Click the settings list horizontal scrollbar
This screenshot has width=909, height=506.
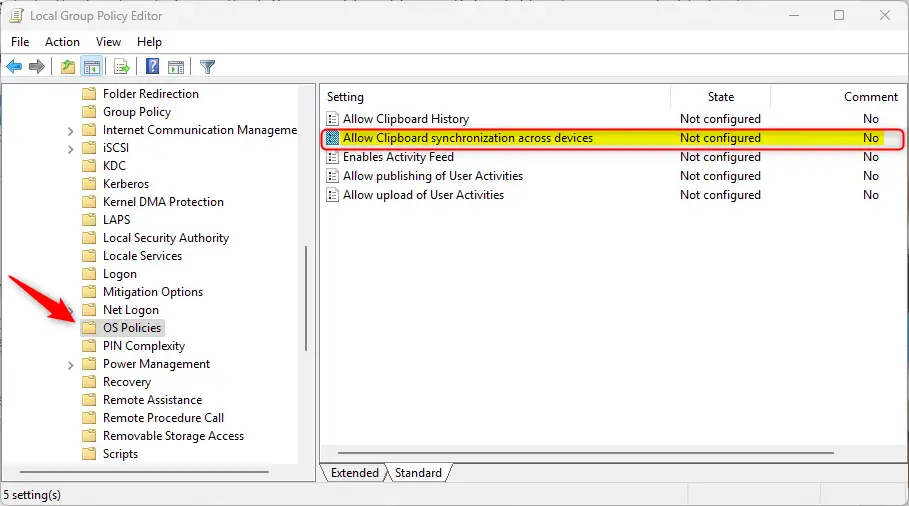pos(586,453)
